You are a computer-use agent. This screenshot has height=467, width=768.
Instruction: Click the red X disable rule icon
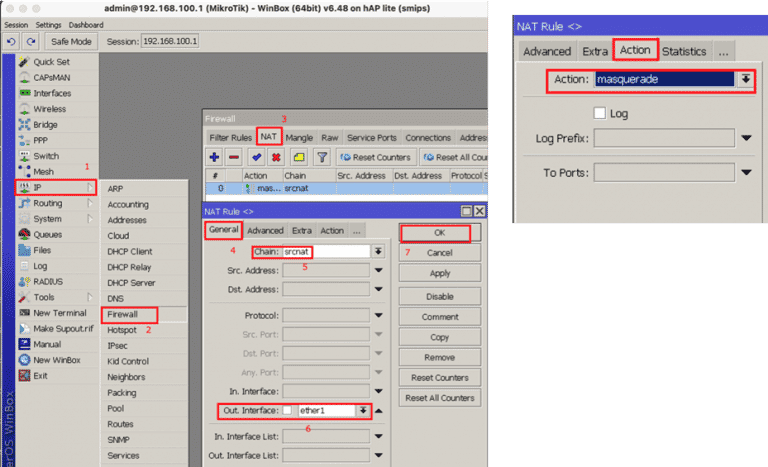pos(276,157)
